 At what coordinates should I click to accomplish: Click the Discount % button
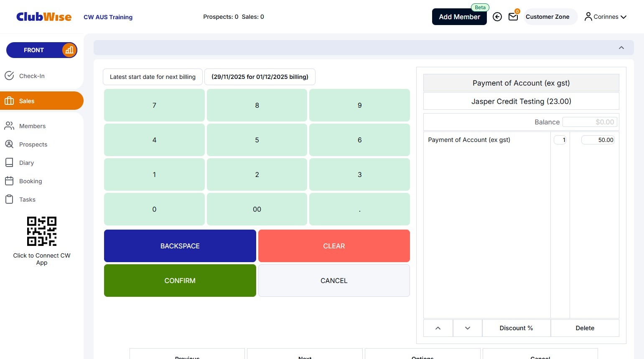(517, 328)
